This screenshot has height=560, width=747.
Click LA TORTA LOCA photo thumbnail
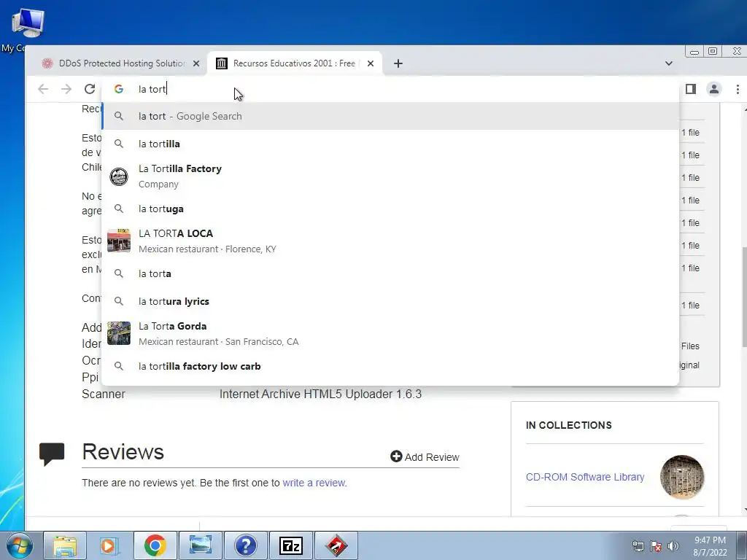[119, 241]
